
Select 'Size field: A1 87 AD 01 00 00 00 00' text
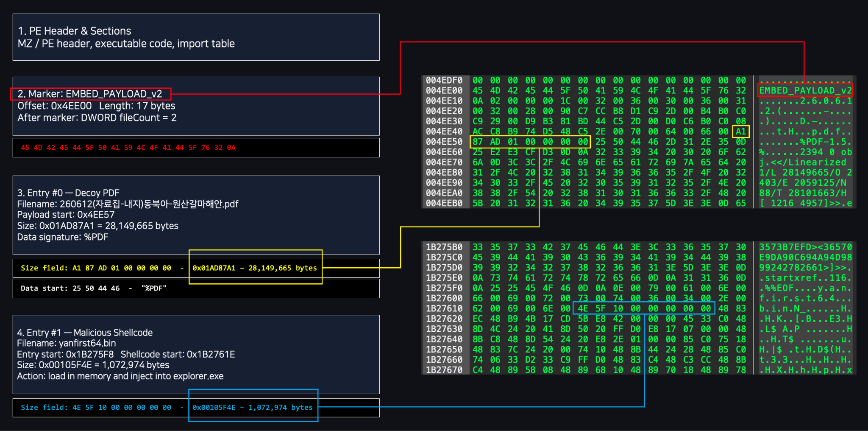(96, 268)
